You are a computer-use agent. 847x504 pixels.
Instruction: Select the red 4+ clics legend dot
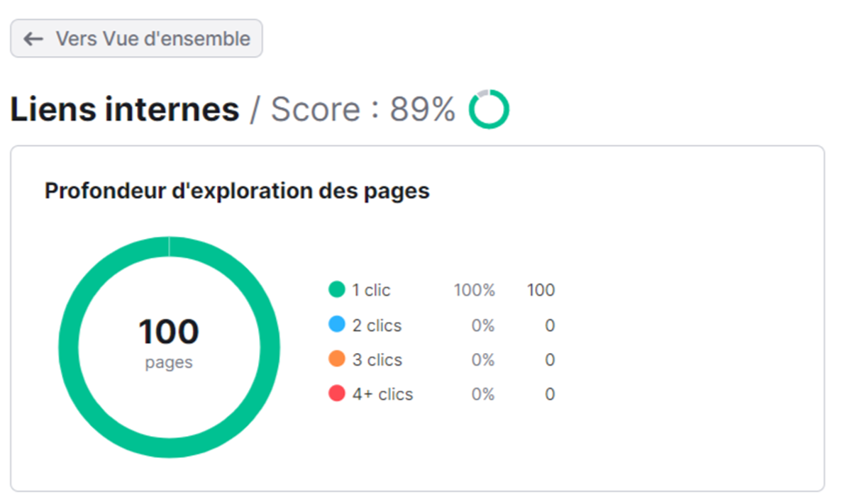[x=336, y=393]
